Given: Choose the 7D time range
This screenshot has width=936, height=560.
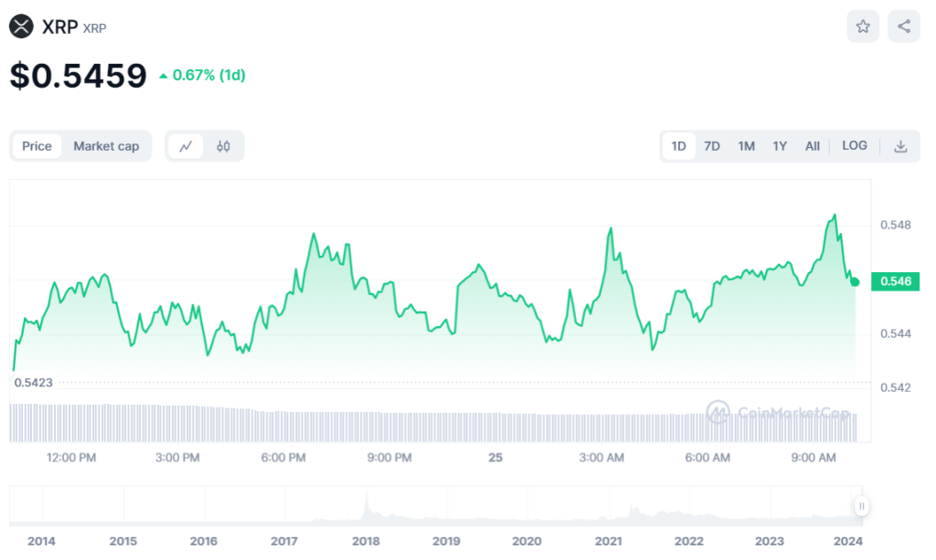Looking at the screenshot, I should pos(711,146).
